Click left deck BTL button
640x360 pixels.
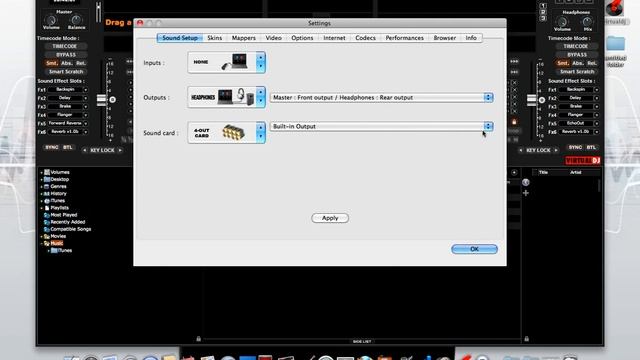pos(67,147)
